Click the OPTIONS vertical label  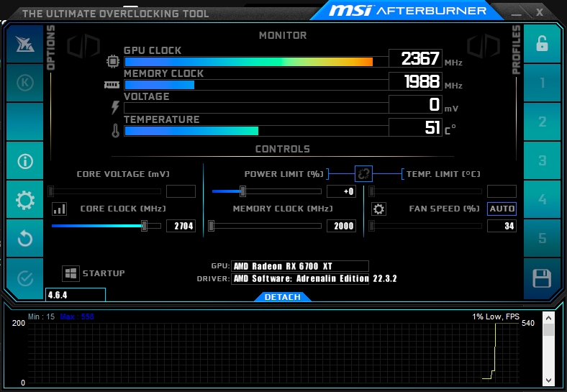pyautogui.click(x=51, y=47)
